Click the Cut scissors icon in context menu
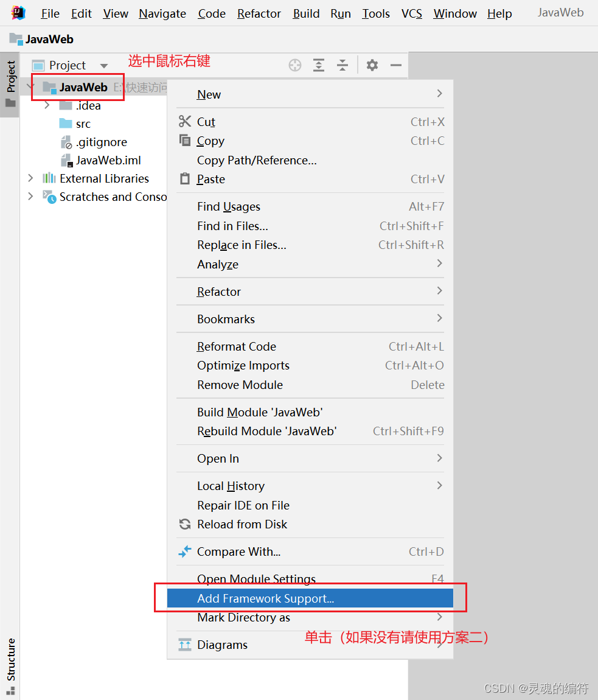 click(185, 121)
